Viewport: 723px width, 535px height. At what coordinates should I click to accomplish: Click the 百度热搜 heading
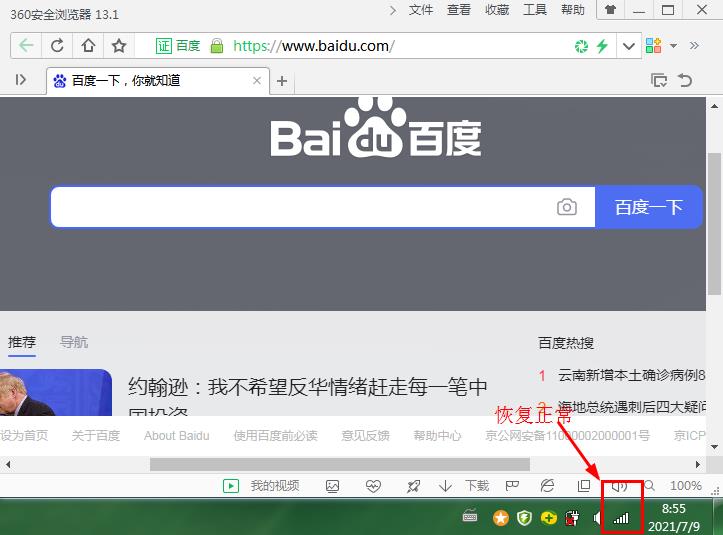tap(566, 343)
